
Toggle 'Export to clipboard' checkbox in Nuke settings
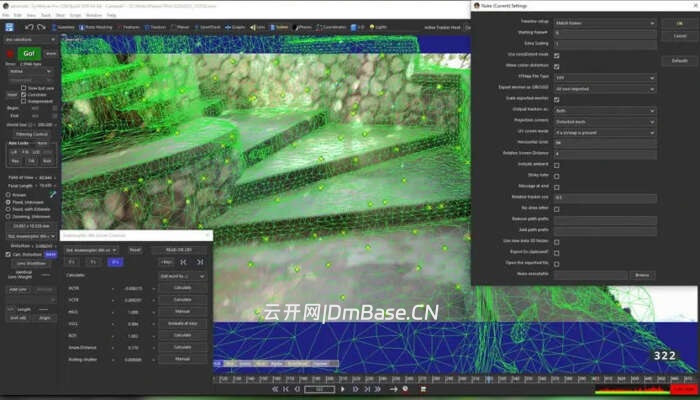click(x=556, y=253)
